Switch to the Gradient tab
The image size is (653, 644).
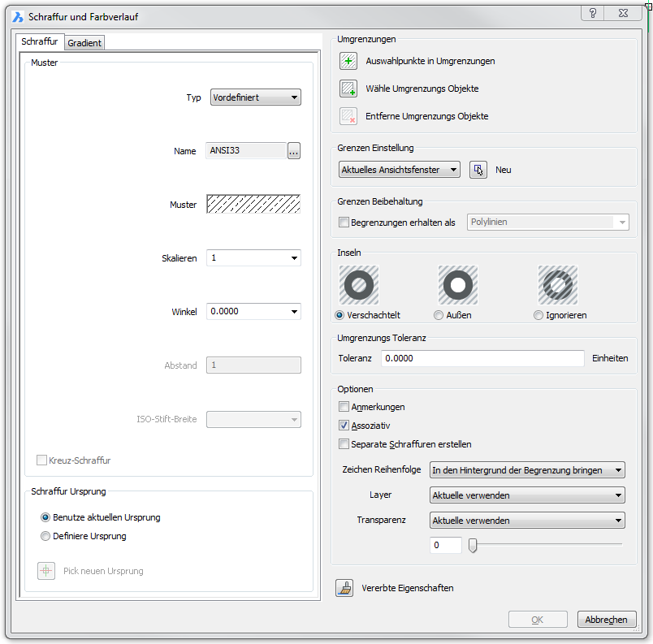pyautogui.click(x=84, y=43)
